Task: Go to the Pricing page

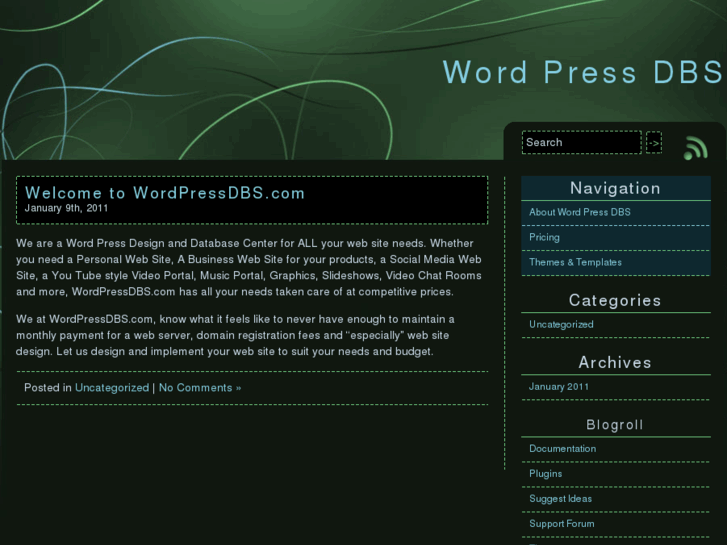Action: pyautogui.click(x=544, y=237)
